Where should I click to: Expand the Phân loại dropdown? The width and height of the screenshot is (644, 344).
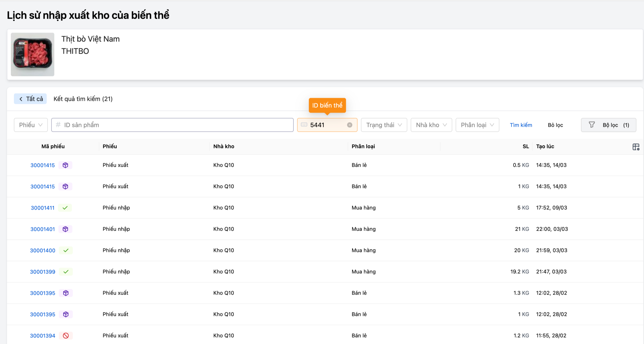(477, 125)
